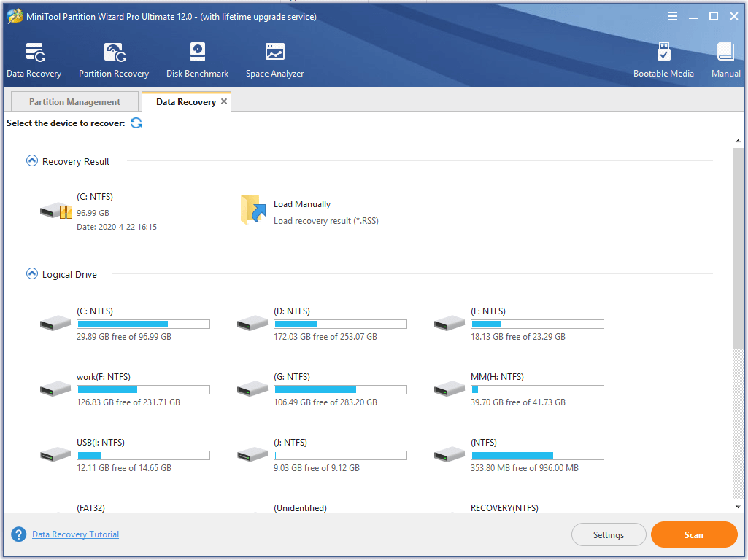
Task: Click the scroll down arrow
Action: click(x=738, y=507)
